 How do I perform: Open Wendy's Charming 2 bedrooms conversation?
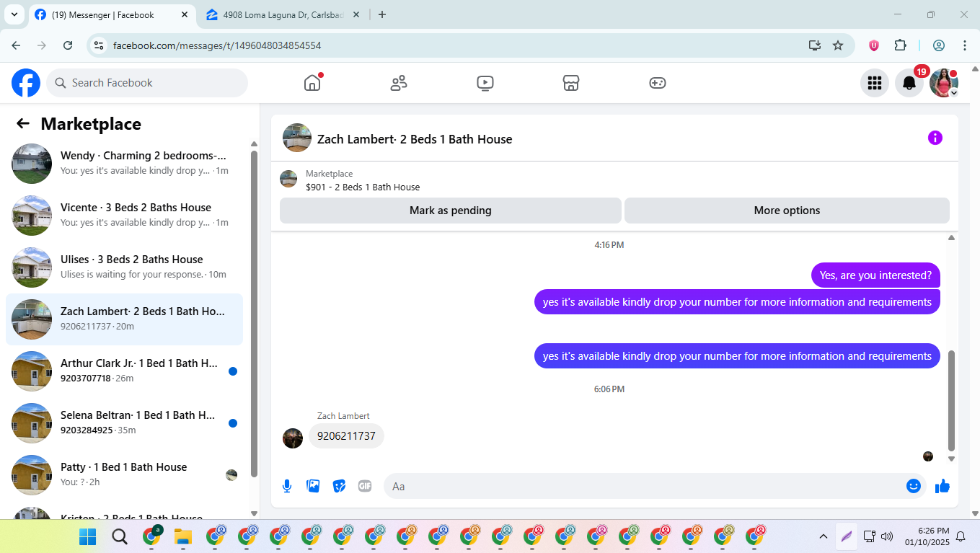[x=124, y=164]
